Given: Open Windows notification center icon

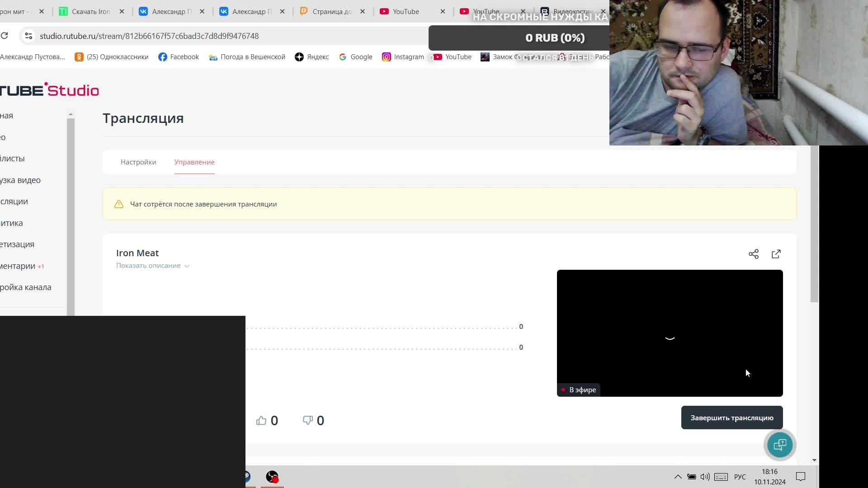Looking at the screenshot, I should click(x=801, y=477).
